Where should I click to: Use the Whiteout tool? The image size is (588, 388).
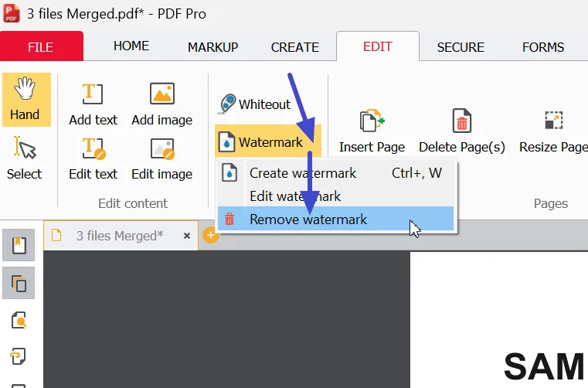[255, 104]
